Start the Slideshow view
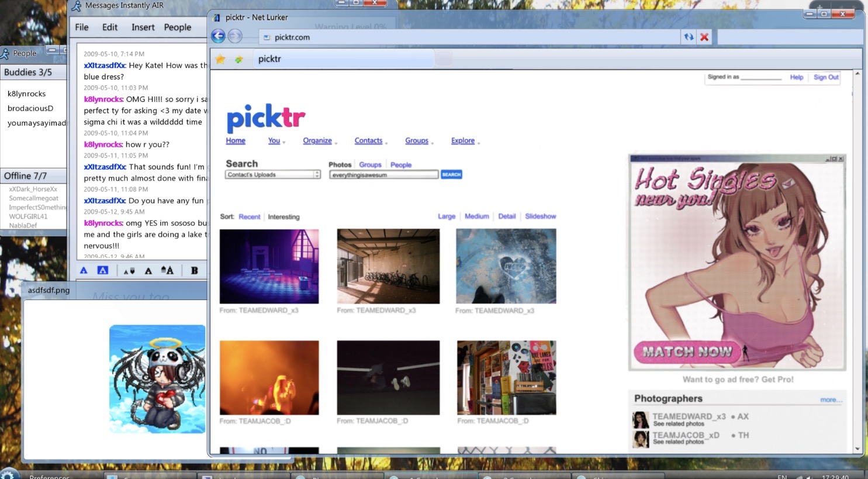 point(540,216)
